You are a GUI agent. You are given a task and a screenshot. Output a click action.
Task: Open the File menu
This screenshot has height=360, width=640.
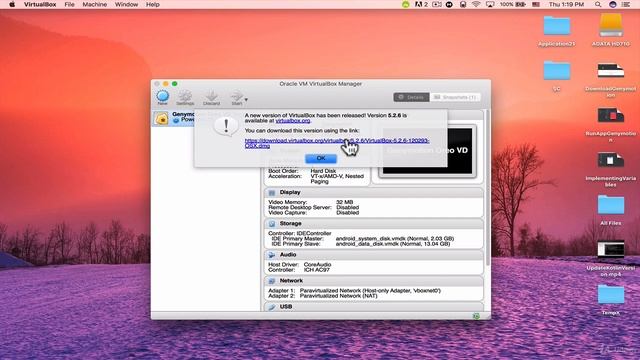(69, 4)
